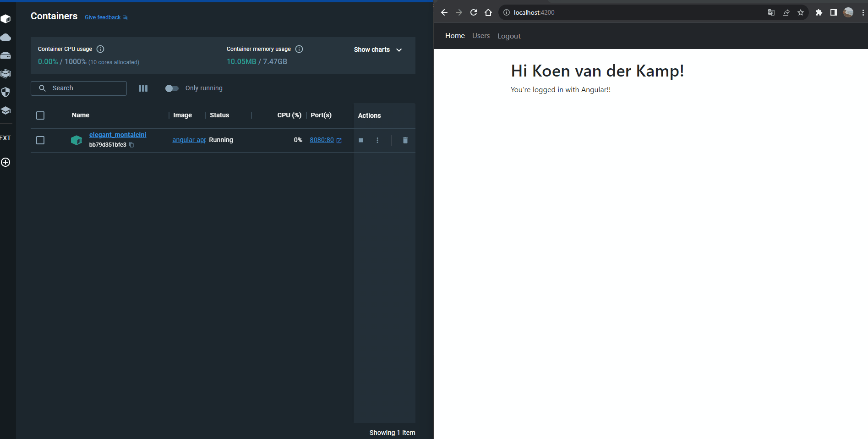
Task: Open port 8080:80 link
Action: click(x=326, y=140)
